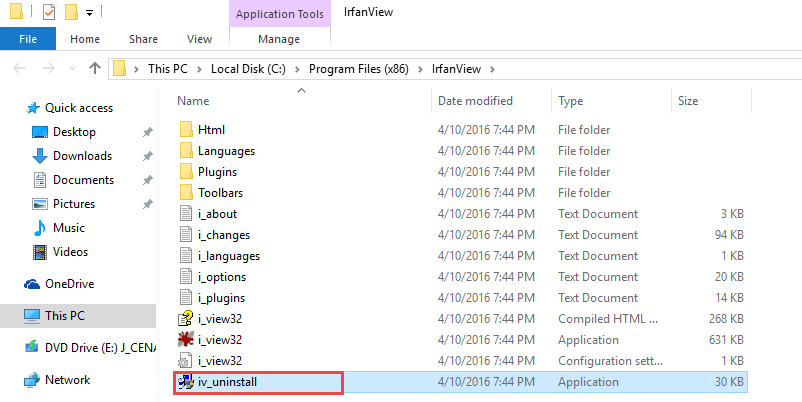
Task: Open Documents in the navigation pane
Action: point(83,180)
